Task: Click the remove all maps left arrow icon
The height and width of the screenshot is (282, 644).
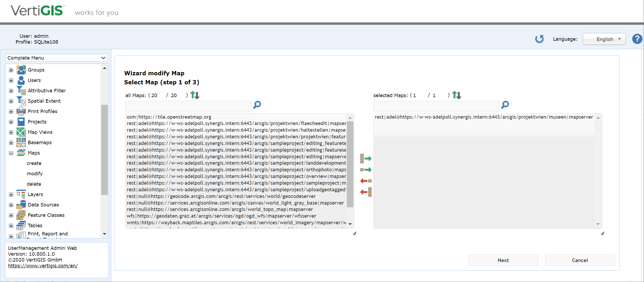Action: [x=366, y=192]
